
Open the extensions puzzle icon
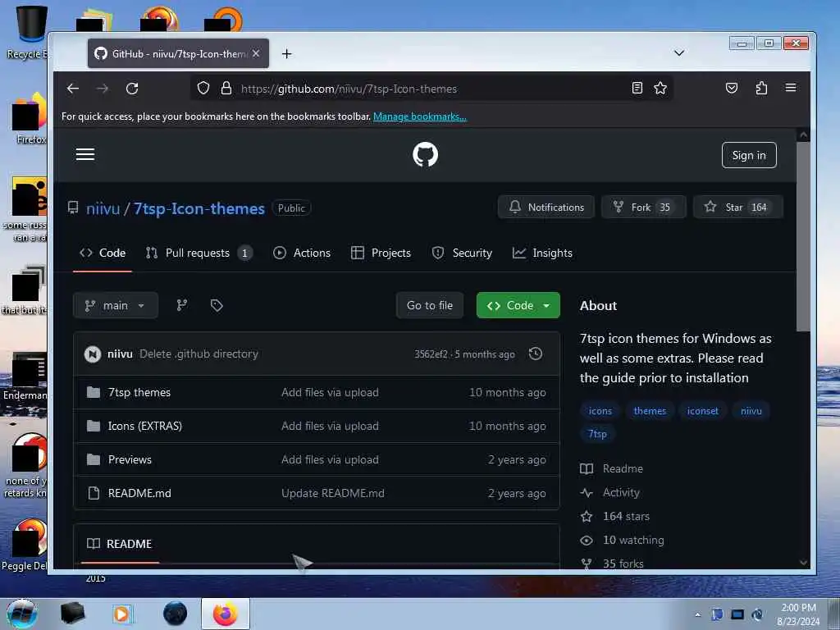[761, 88]
